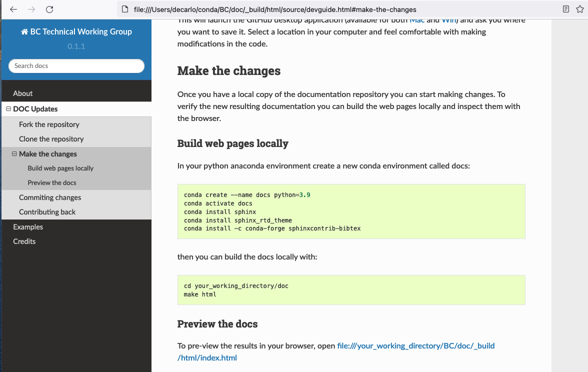Click the 'conda install sphinx_rtd_theme' code line
Image resolution: width=588 pixels, height=372 pixels.
pos(238,220)
